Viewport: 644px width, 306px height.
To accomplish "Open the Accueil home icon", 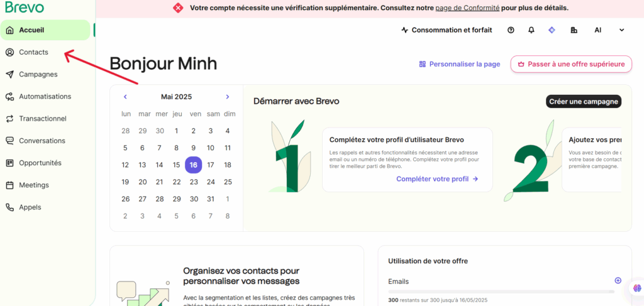I will coord(10,30).
